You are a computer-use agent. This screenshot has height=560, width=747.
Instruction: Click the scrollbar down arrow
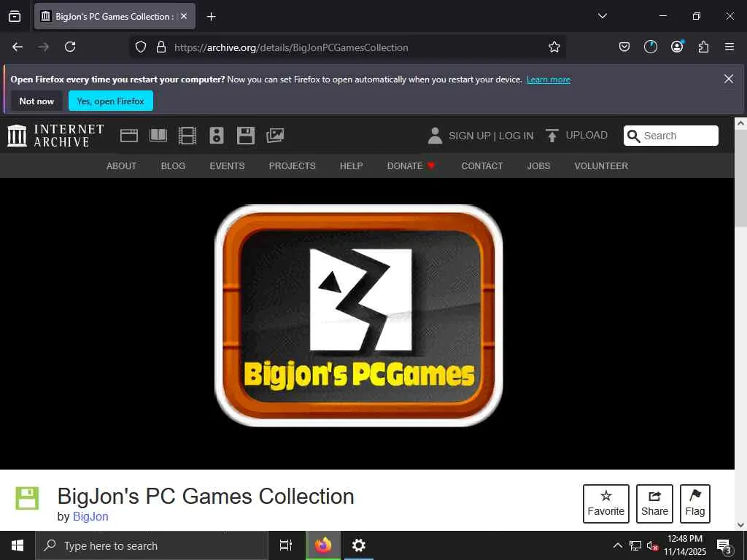(740, 525)
